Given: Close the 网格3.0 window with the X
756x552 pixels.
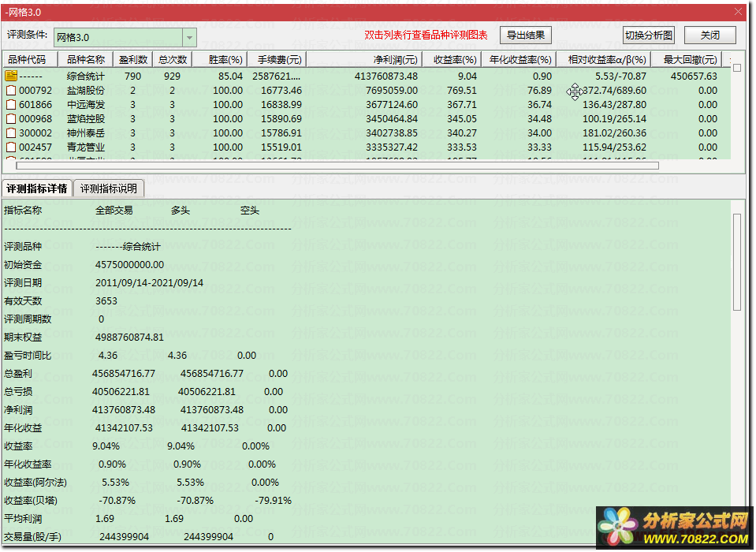Looking at the screenshot, I should (x=738, y=12).
